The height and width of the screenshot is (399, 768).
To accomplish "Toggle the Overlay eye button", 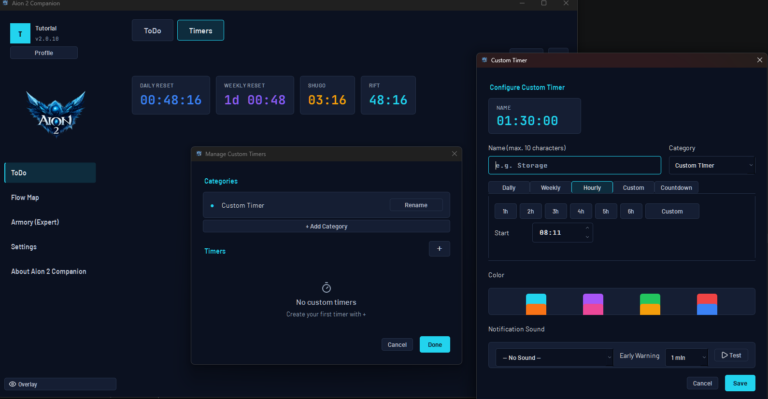I will coord(60,384).
